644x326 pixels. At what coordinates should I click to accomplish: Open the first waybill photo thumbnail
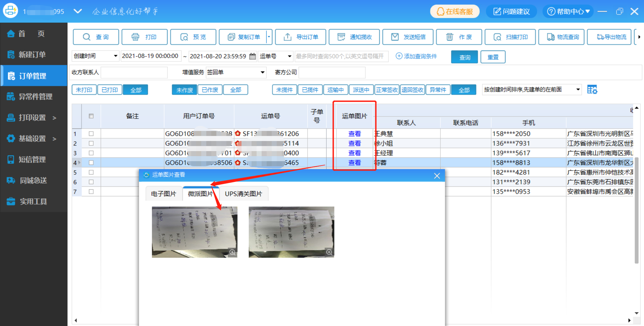point(195,232)
